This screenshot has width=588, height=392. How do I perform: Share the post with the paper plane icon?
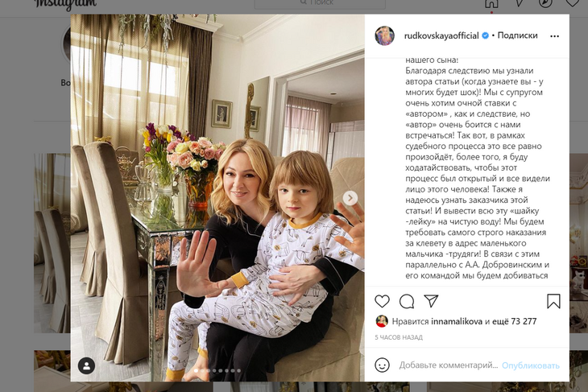[431, 301]
